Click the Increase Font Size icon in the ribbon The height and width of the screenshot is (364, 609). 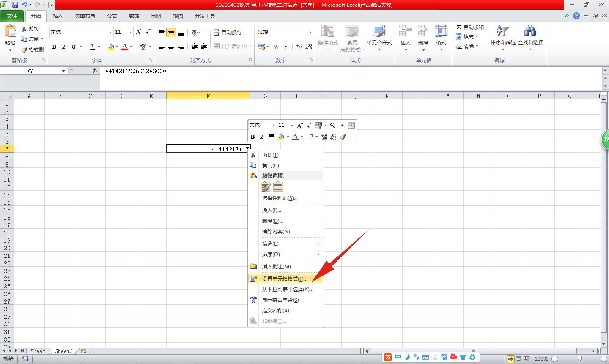click(x=138, y=32)
